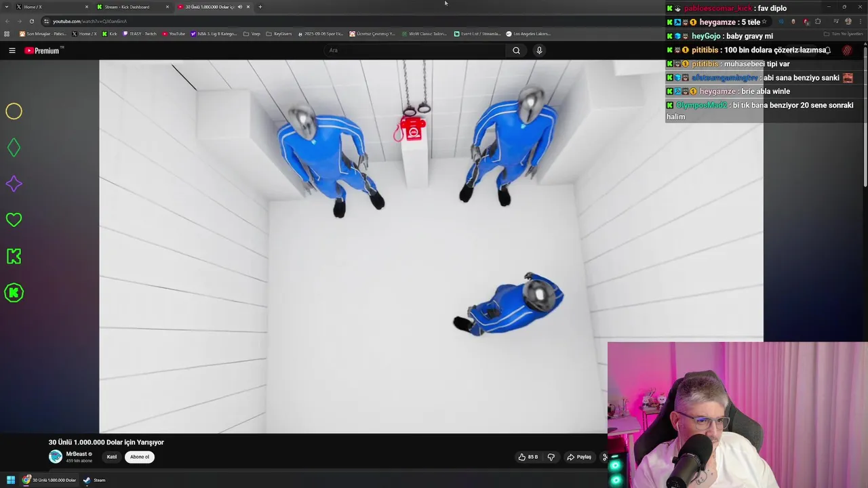Click the green heart overlay icon

tap(14, 220)
